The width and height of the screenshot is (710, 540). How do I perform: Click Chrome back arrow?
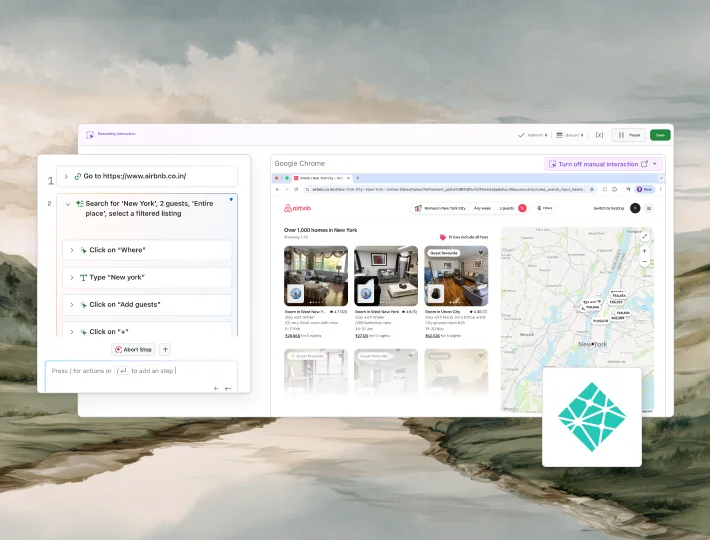[277, 189]
